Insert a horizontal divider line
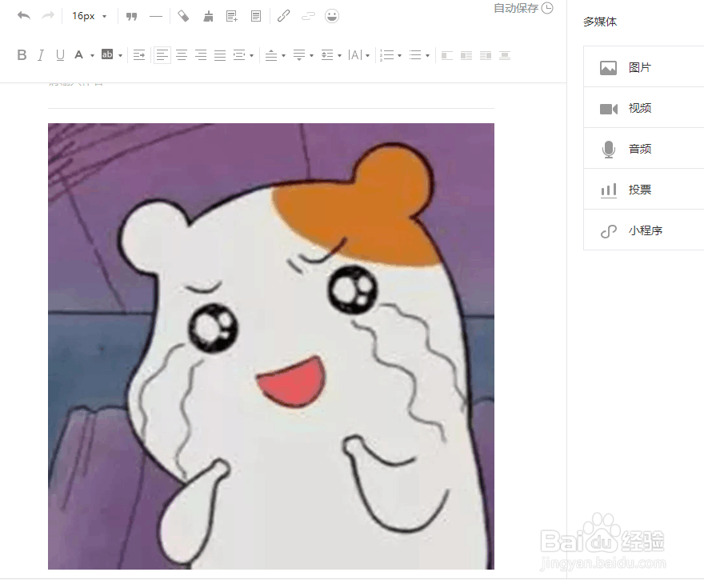Image resolution: width=704 pixels, height=588 pixels. pos(156,17)
